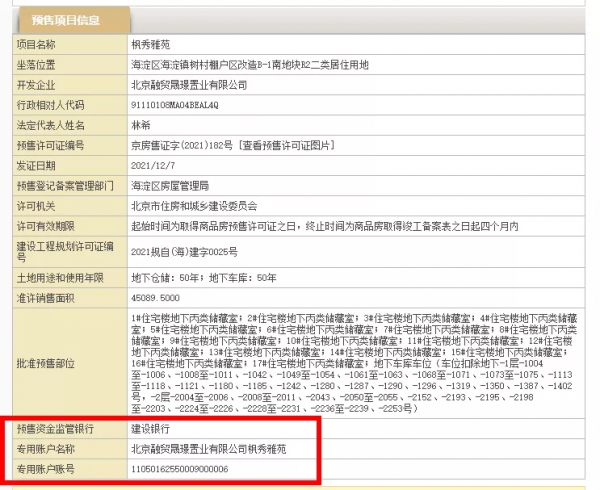Select validity text beginning 起始时间为取得商品房
Screen dimensions: 600x490
tap(325, 226)
